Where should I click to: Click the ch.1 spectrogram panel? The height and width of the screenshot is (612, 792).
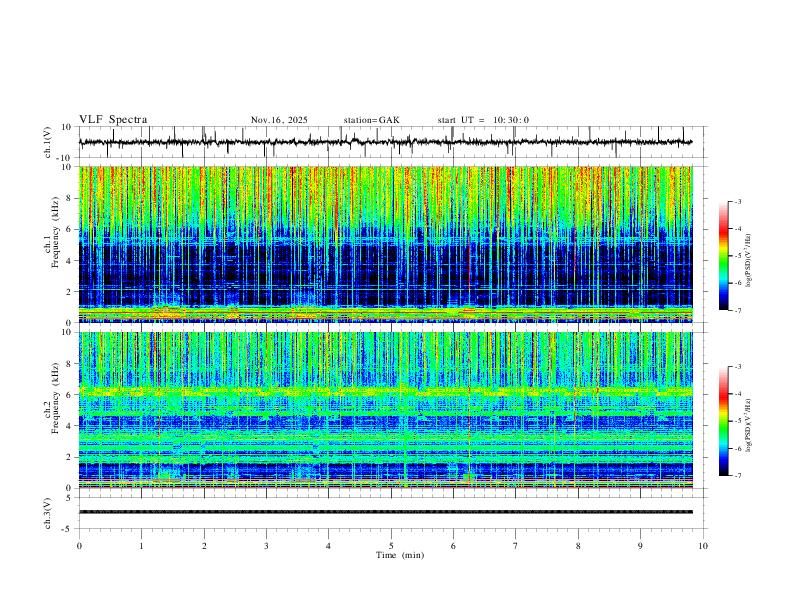(385, 244)
